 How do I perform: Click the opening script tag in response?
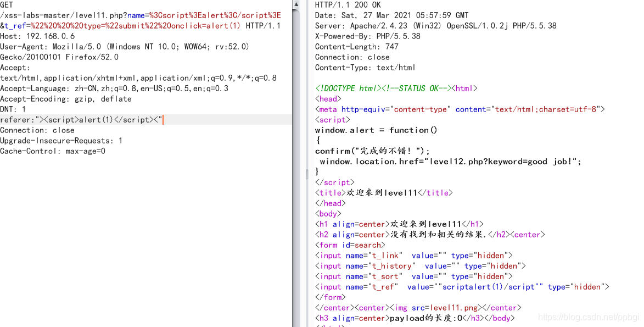(x=333, y=120)
